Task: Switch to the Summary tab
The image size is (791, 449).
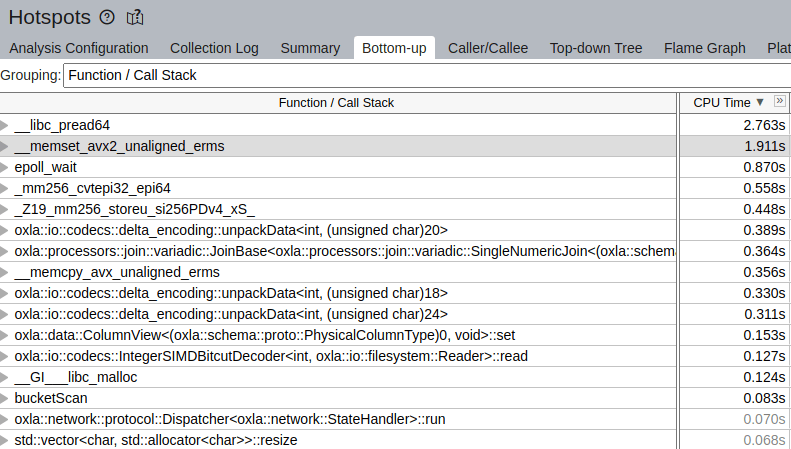Action: [310, 48]
